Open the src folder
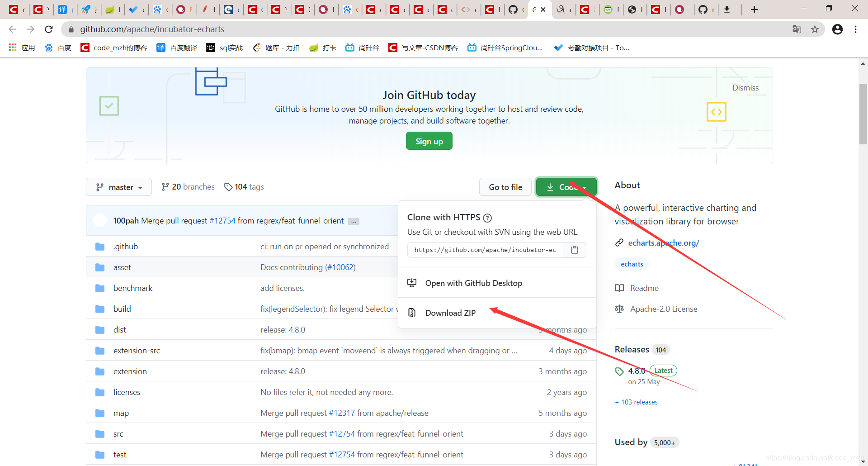This screenshot has width=868, height=466. [x=118, y=434]
